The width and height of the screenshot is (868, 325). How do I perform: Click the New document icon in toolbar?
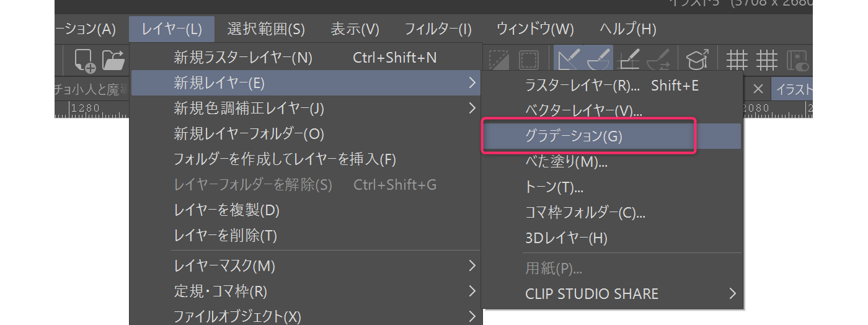click(x=83, y=59)
